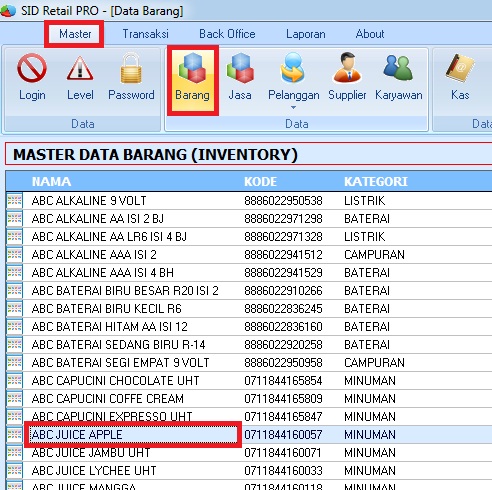Click row icon for ABC ALKALINE AA LR6 ISI 4 BJ
This screenshot has height=490, width=492.
click(x=14, y=237)
